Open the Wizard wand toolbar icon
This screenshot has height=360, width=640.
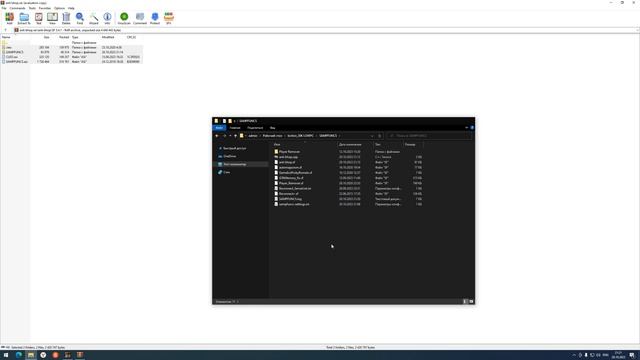coord(94,18)
